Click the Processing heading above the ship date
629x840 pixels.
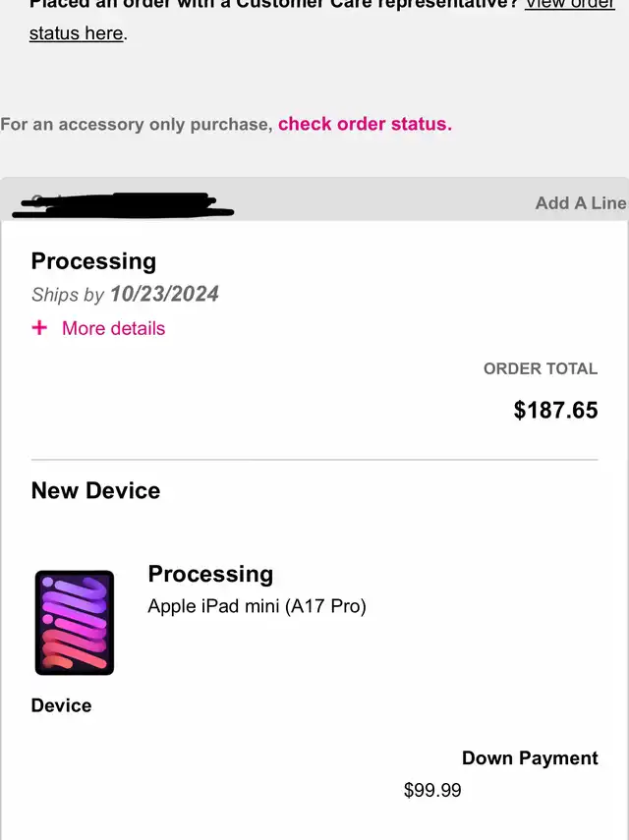tap(93, 261)
